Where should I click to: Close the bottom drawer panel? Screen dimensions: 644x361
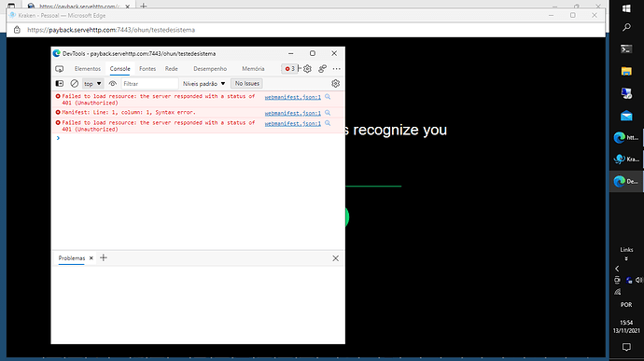tap(336, 258)
